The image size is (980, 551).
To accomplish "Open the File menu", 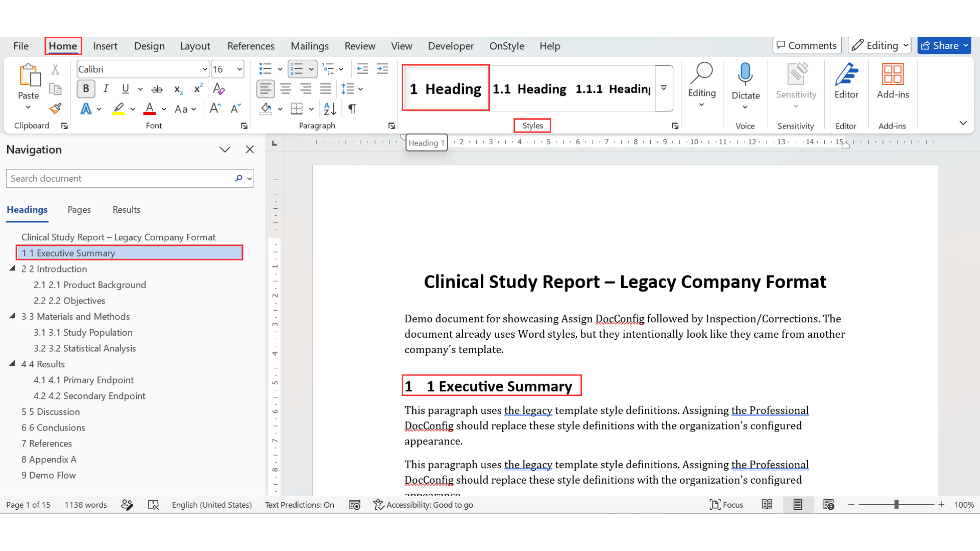I will point(21,46).
